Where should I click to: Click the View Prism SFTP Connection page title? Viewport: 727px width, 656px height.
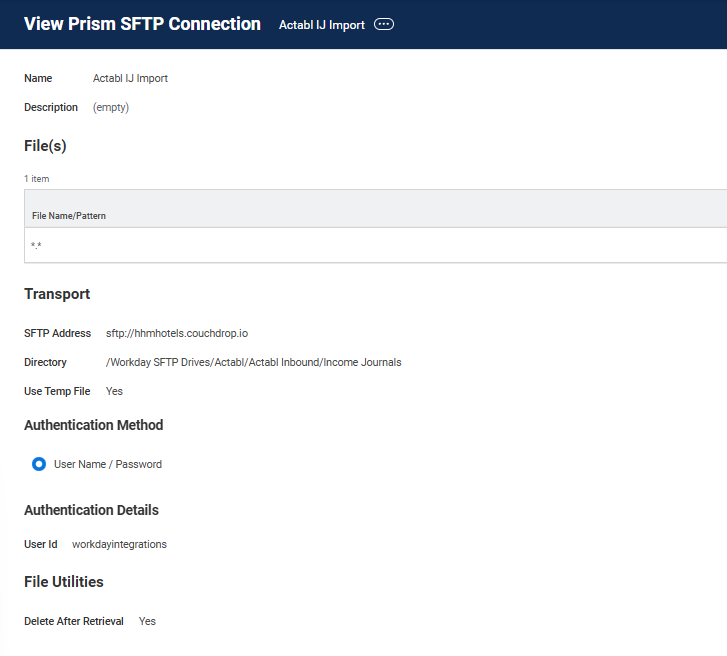(142, 24)
